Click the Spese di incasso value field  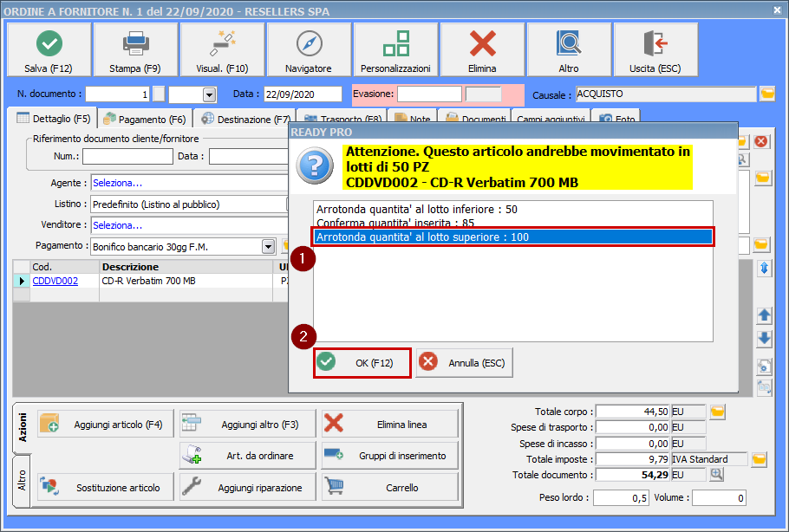[633, 444]
